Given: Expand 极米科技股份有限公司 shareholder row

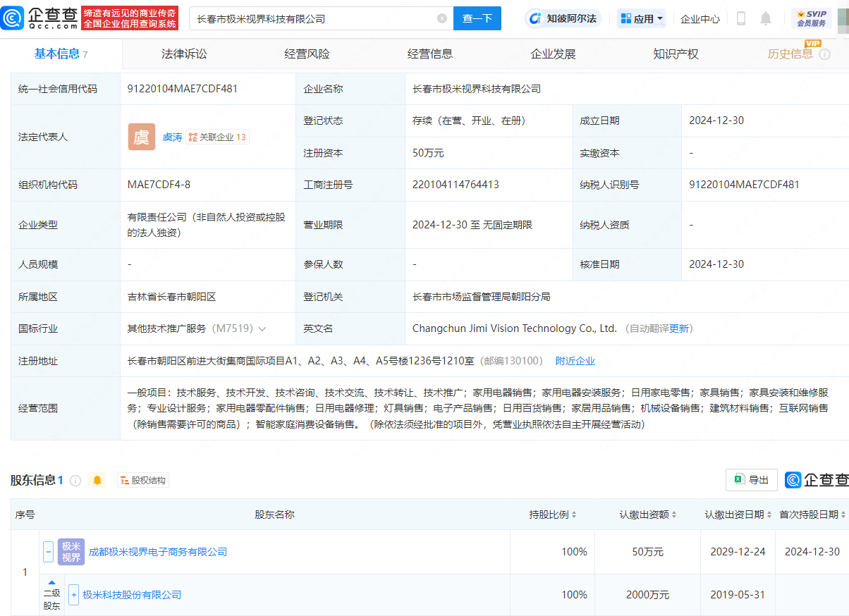Looking at the screenshot, I should click(74, 594).
